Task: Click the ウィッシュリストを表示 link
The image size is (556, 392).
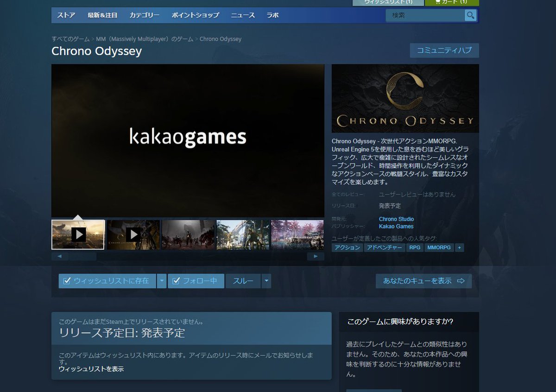Action: click(x=91, y=369)
